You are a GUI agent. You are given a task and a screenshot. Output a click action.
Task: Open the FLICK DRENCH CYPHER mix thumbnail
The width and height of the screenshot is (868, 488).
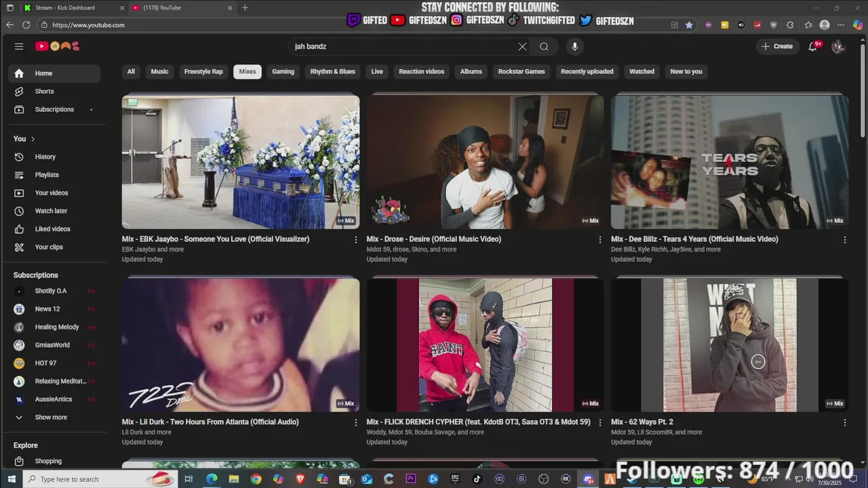(x=486, y=344)
